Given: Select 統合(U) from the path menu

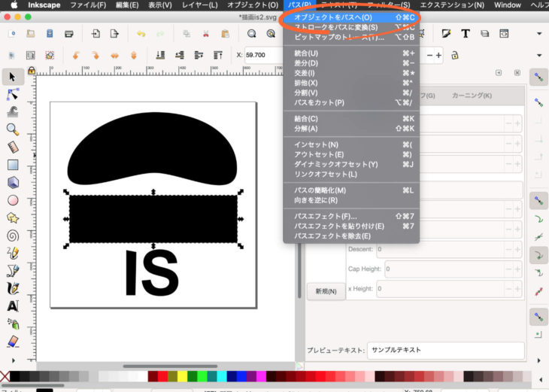Looking at the screenshot, I should 306,53.
